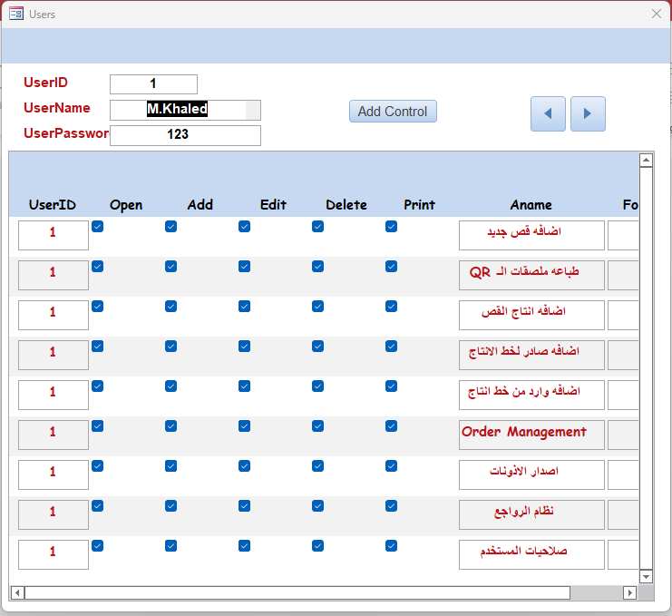The image size is (672, 616).
Task: Toggle Add checkbox for نظام الرواجع row
Action: [x=170, y=506]
